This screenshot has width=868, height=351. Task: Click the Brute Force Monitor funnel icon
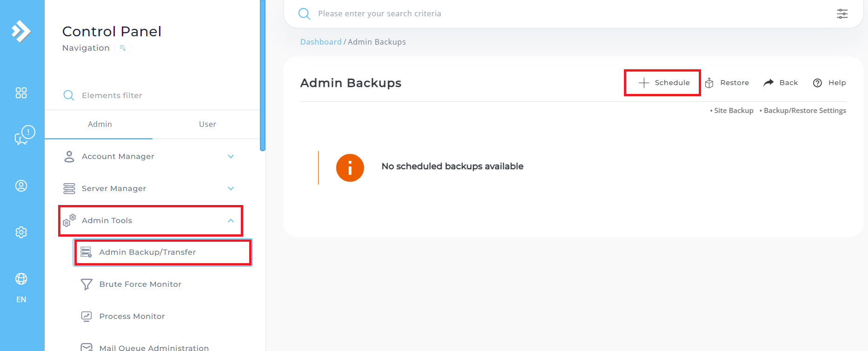(86, 284)
